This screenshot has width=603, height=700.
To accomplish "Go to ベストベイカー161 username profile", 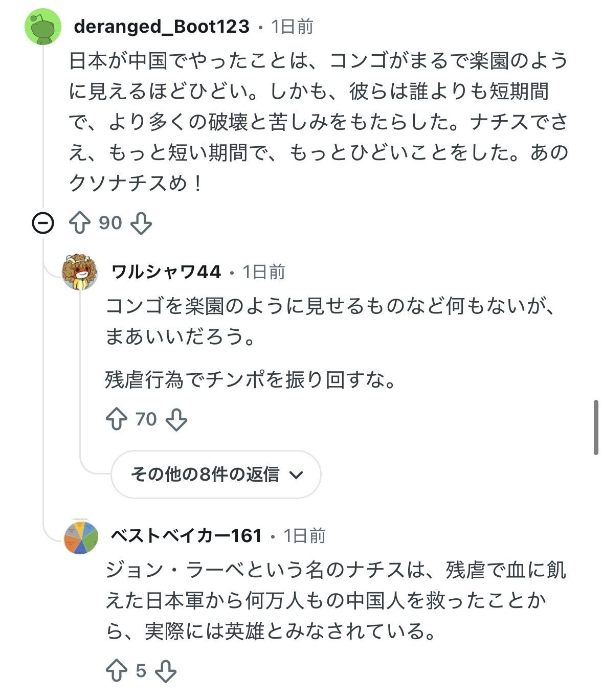I will [x=186, y=536].
